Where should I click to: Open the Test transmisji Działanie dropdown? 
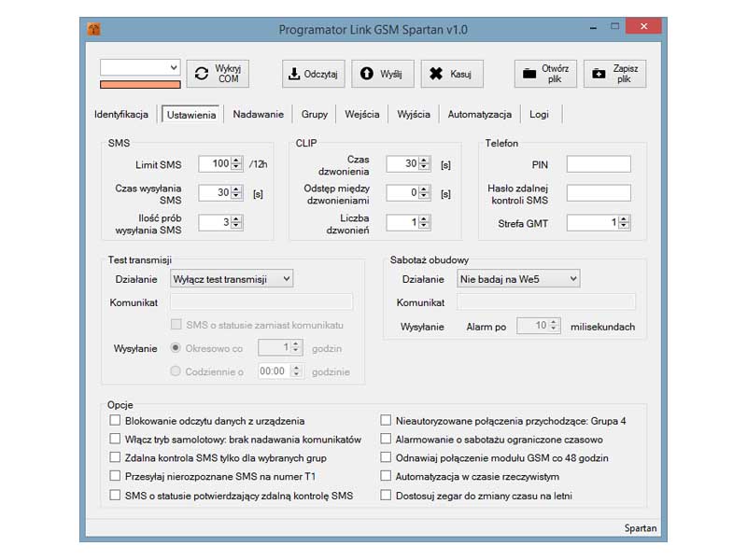tap(232, 279)
